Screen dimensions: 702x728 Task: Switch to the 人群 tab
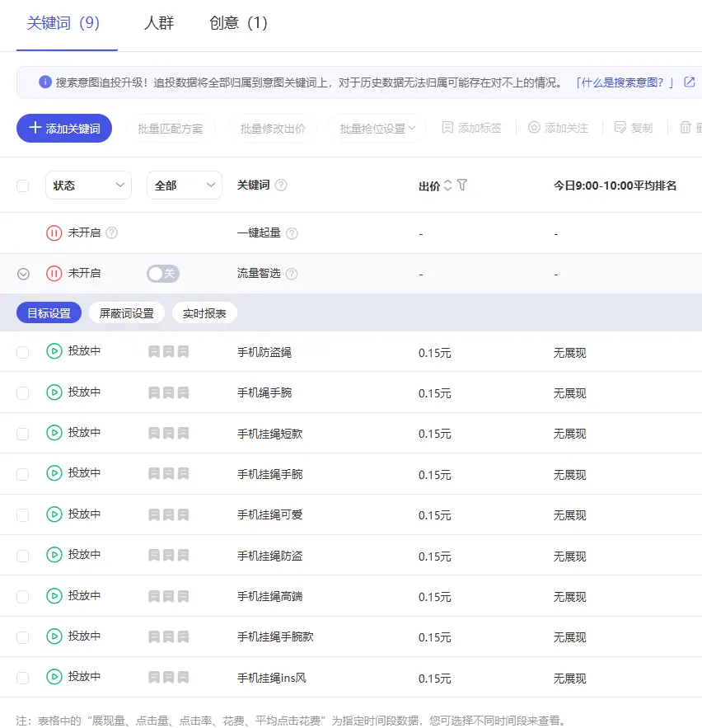158,24
